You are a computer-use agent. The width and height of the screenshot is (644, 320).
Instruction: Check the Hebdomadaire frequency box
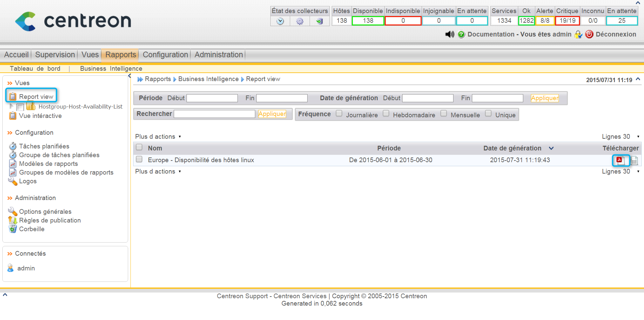386,113
